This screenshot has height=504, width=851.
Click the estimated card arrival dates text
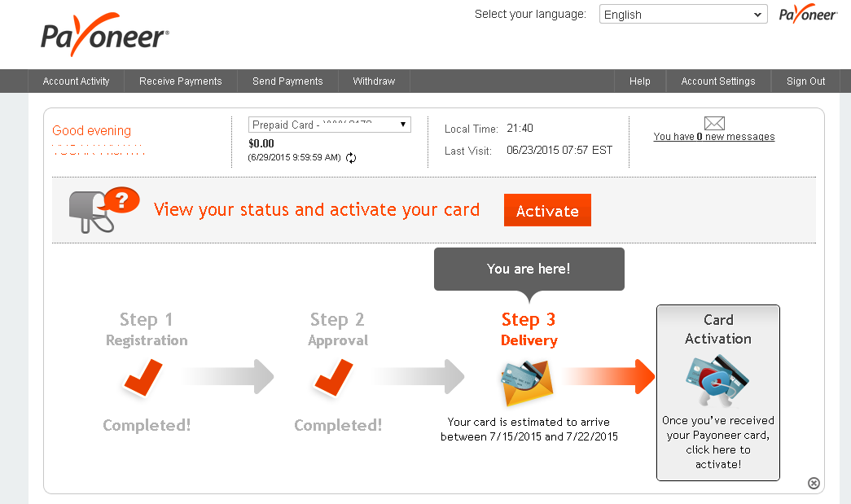(x=529, y=429)
